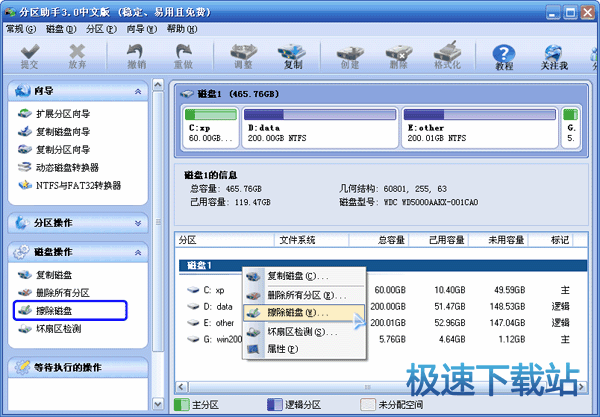This screenshot has width=600, height=417.
Task: Choose 复制磁盘(C)... in context menu
Action: [x=304, y=276]
